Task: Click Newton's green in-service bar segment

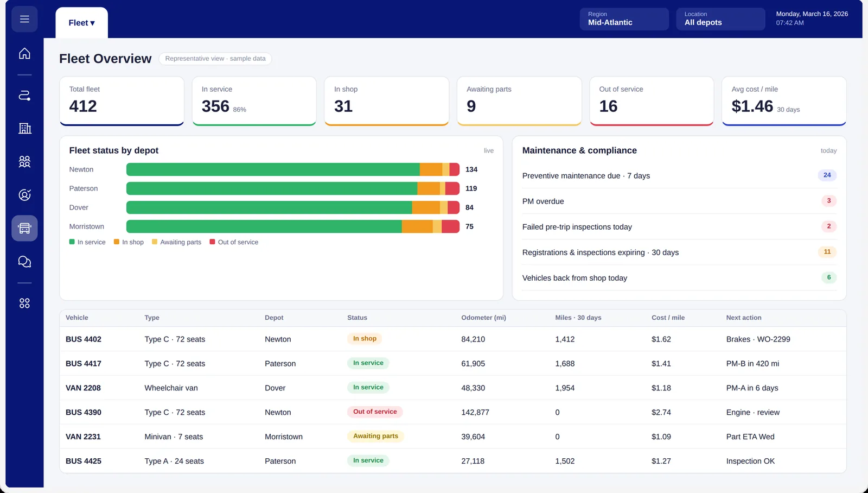Action: (273, 169)
